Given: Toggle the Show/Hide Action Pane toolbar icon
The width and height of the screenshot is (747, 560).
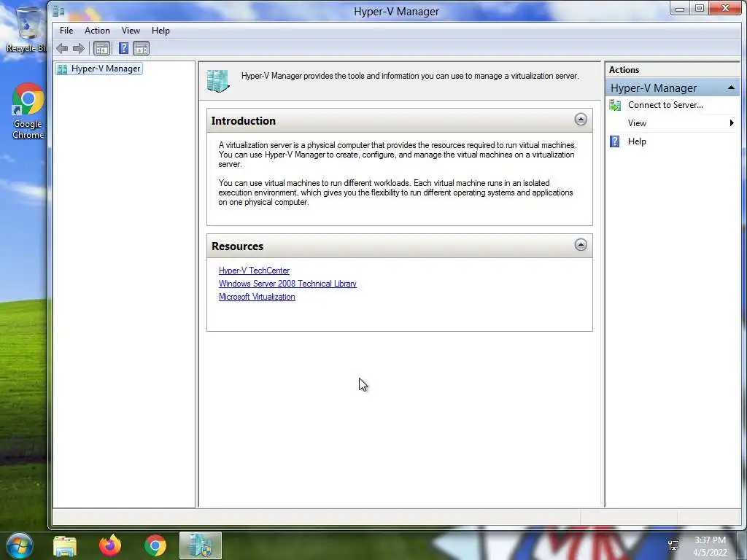Looking at the screenshot, I should [x=141, y=48].
